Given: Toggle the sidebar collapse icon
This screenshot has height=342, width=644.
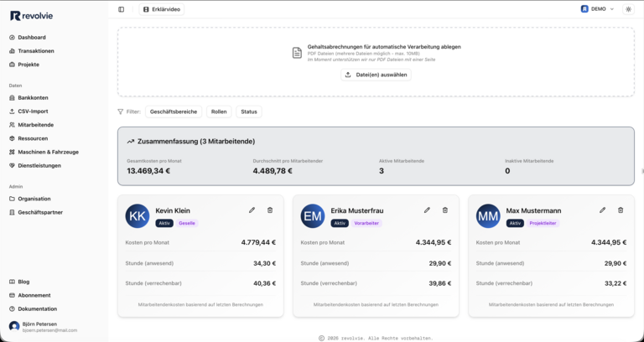Looking at the screenshot, I should coord(122,9).
